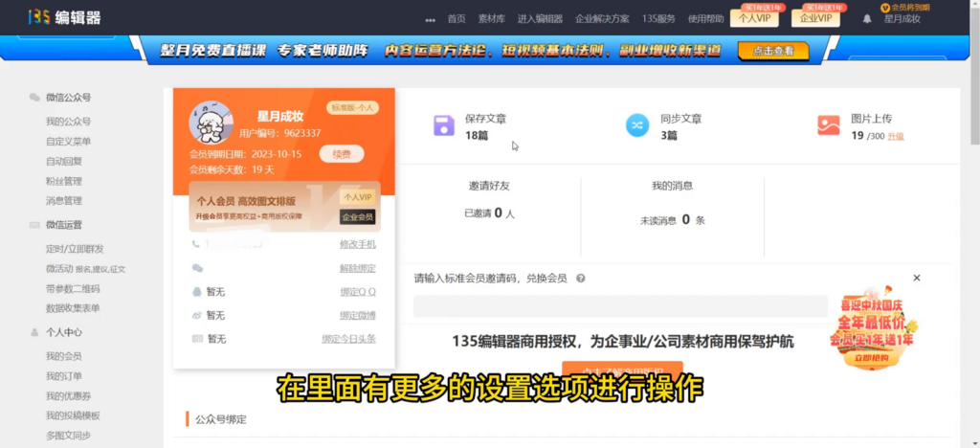The width and height of the screenshot is (980, 448).
Task: Open 我的订单 in the sidebar
Action: tap(64, 376)
